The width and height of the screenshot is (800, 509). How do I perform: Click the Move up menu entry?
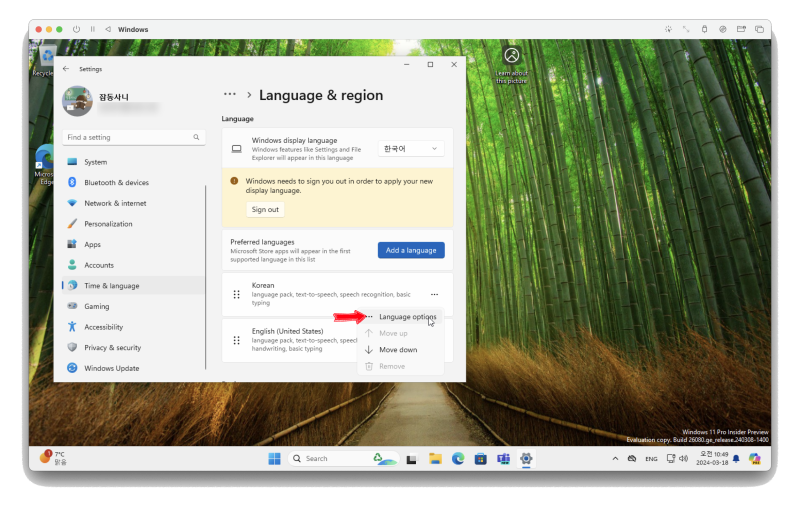click(401, 333)
